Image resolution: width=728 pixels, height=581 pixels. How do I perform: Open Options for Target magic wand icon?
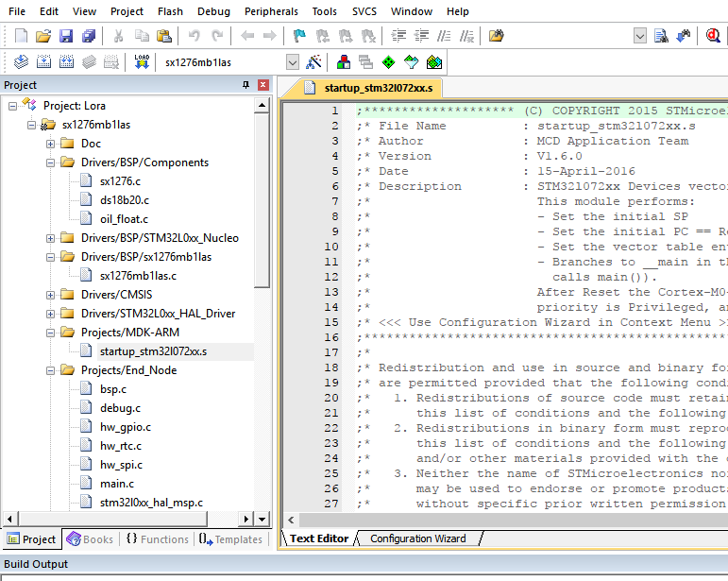(313, 61)
